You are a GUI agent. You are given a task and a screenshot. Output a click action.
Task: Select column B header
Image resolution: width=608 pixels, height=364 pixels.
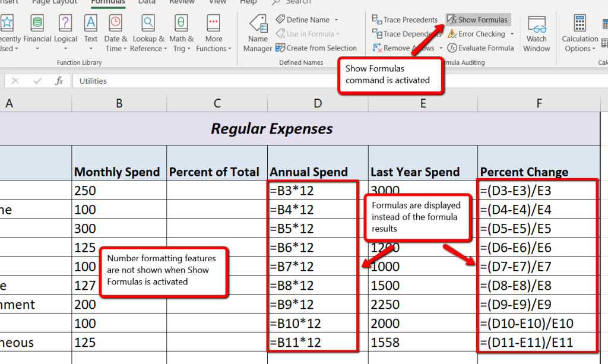119,103
